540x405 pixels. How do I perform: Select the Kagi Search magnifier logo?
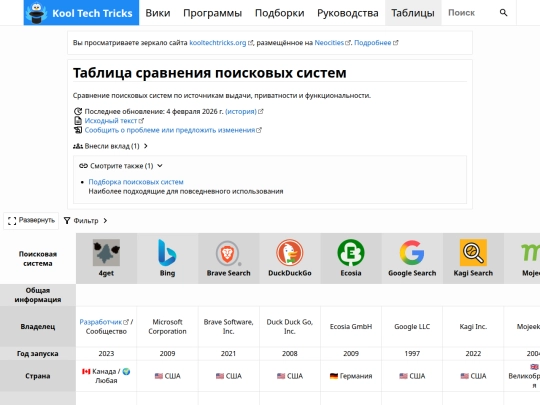click(473, 252)
